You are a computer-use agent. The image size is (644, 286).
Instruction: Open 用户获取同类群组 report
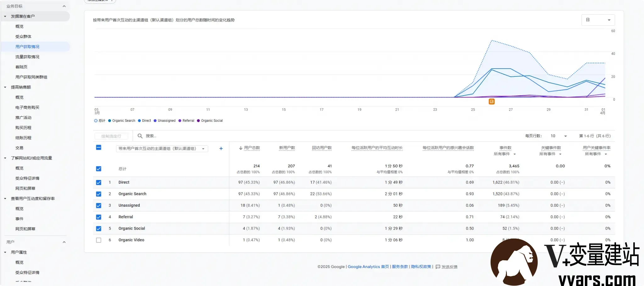pos(31,77)
